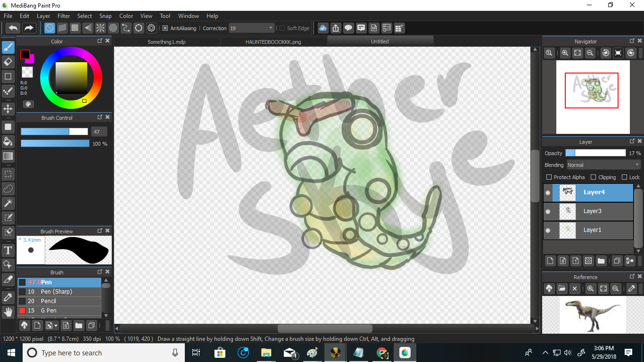The image size is (644, 362).
Task: Zoom in the Navigator view
Action: tap(565, 53)
